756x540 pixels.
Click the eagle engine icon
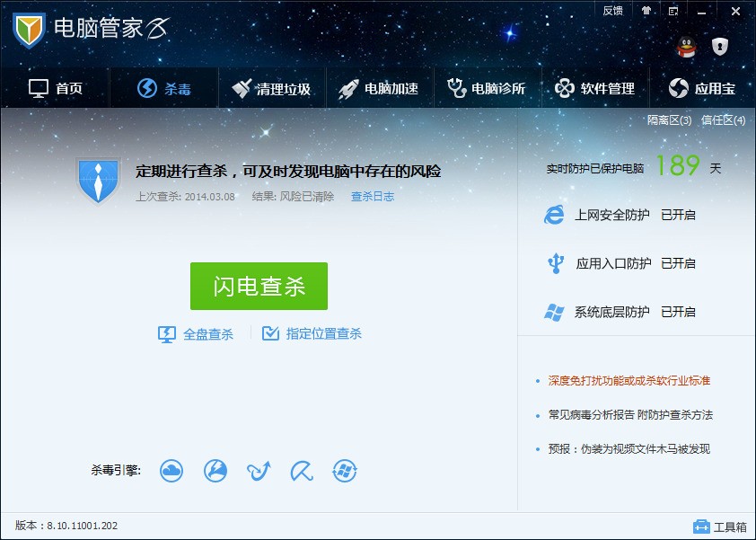(259, 471)
